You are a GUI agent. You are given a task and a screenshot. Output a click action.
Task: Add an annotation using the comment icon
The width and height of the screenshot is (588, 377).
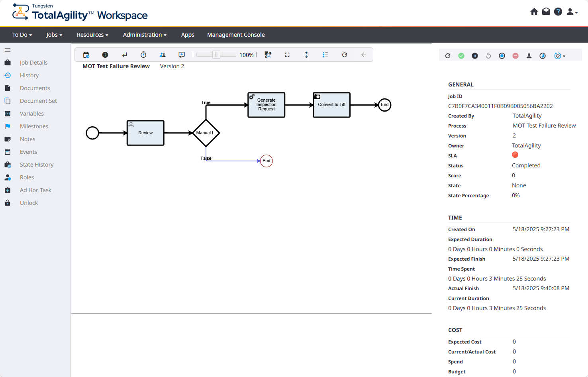tap(182, 55)
